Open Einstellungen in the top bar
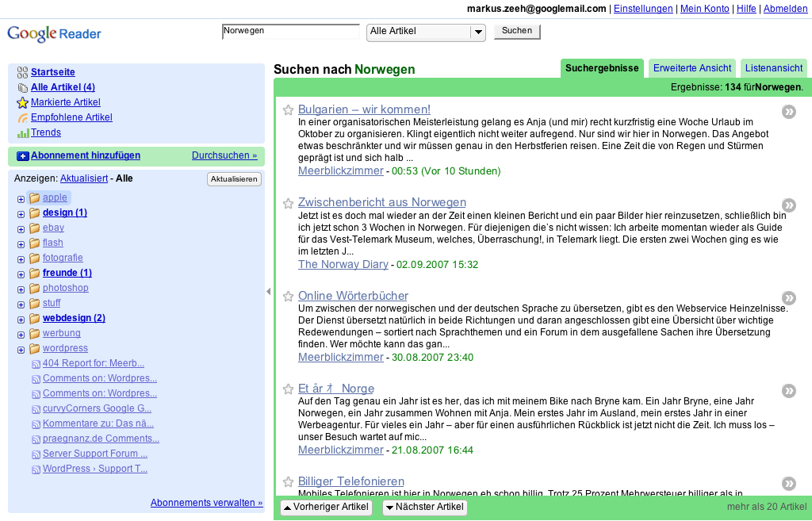The width and height of the screenshot is (812, 521). 643,9
